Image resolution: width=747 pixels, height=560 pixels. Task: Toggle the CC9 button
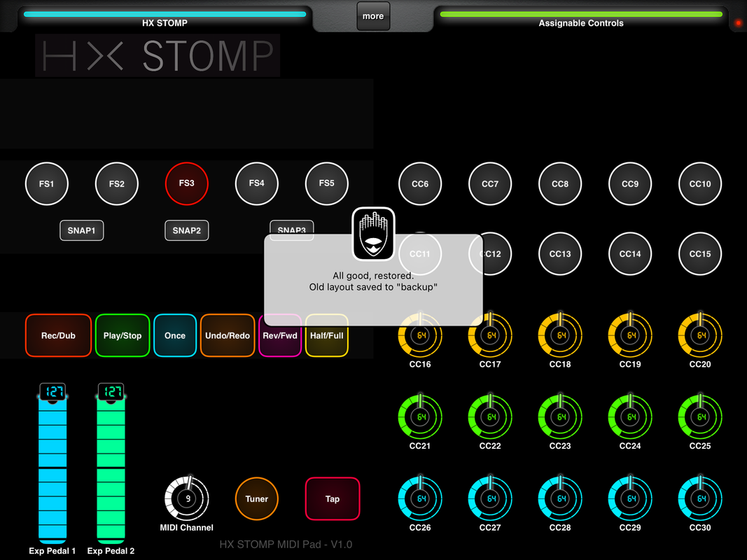(x=630, y=184)
